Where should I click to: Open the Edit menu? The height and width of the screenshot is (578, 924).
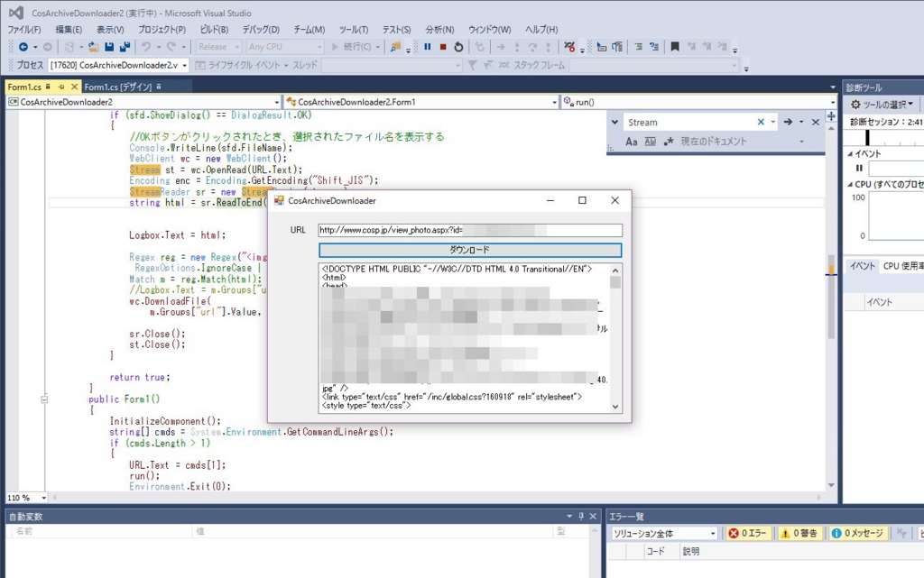click(x=69, y=30)
